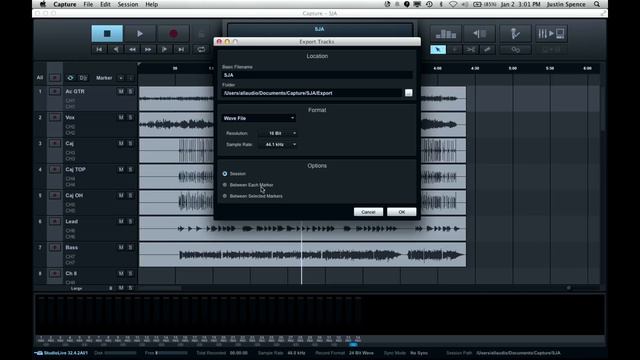Click the Bass track audio waveform
Viewport: 640px width, 360px height.
pyautogui.click(x=302, y=255)
